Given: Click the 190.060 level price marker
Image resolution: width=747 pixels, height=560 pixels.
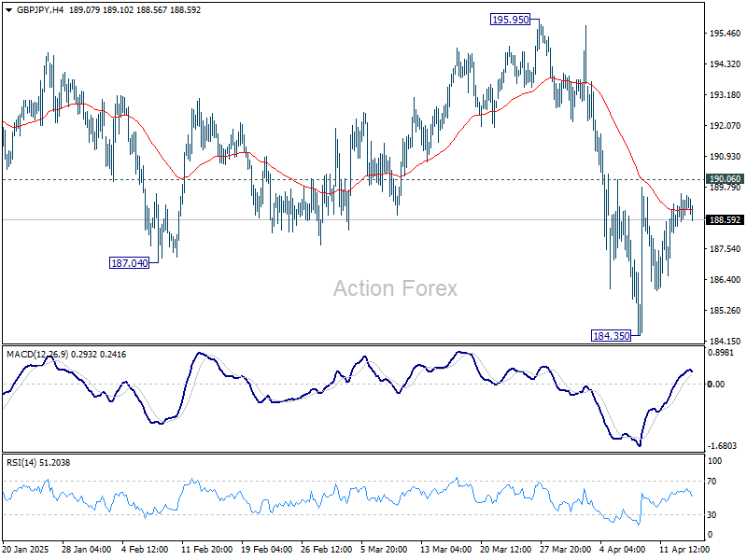Looking at the screenshot, I should tap(726, 179).
